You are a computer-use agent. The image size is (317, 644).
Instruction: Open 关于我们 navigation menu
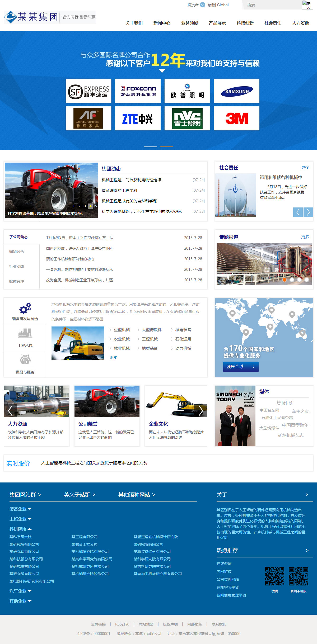[x=134, y=23]
